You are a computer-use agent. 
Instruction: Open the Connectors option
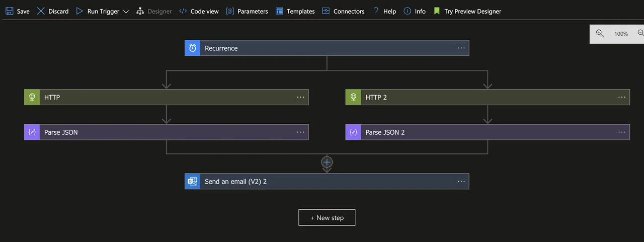coord(343,11)
